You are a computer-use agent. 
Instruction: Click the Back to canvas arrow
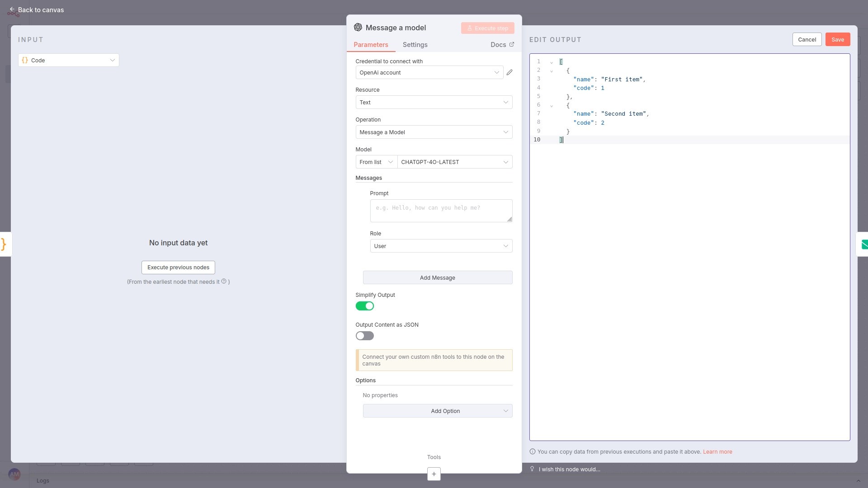click(12, 9)
